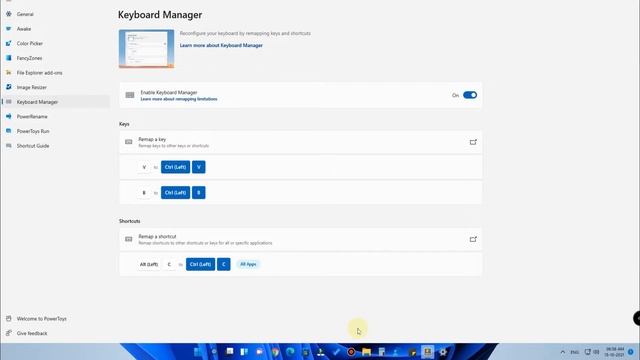Click ENG language indicator in tray
This screenshot has height=360, width=640.
pos(575,352)
